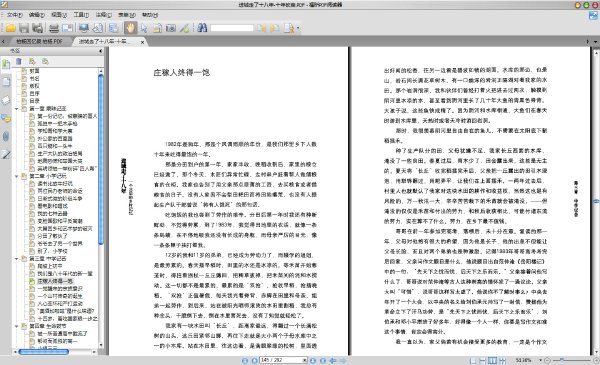Click the blue icon at menu bar right
The width and height of the screenshot is (600, 365).
tap(593, 16)
